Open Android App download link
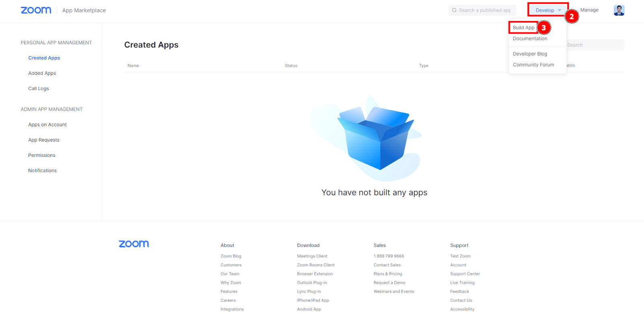Image resolution: width=644 pixels, height=314 pixels. [309, 309]
